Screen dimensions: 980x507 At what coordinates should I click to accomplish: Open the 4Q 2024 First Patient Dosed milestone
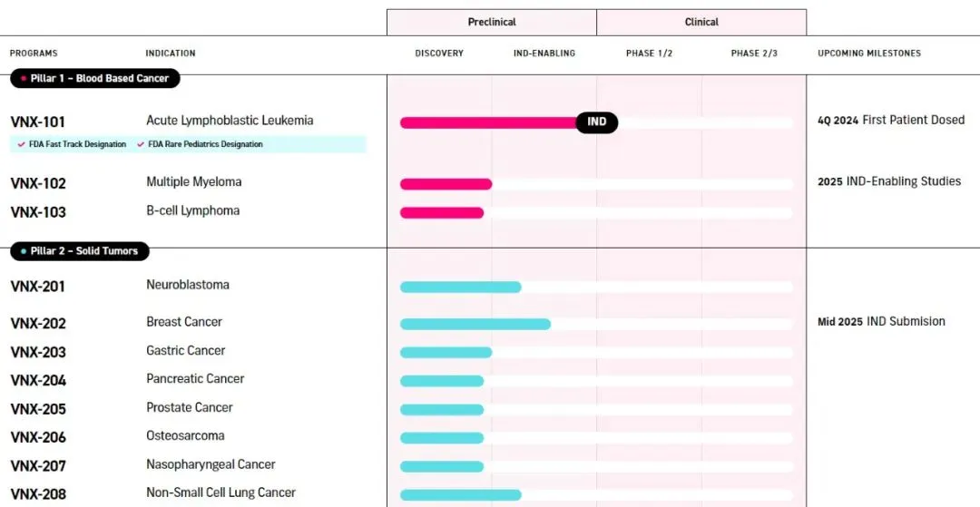coord(891,120)
